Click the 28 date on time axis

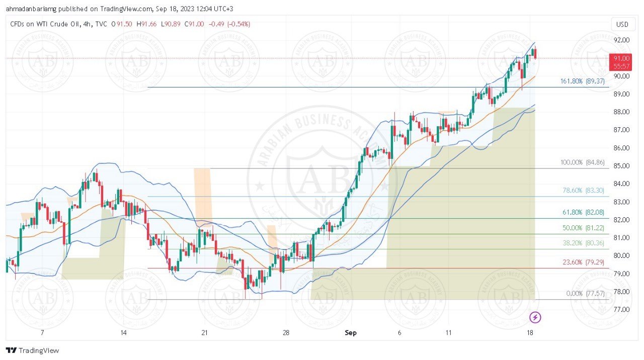(x=286, y=333)
